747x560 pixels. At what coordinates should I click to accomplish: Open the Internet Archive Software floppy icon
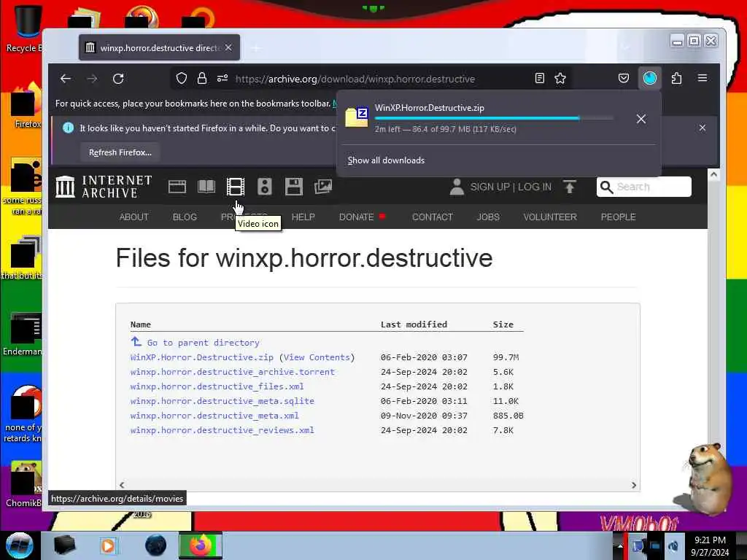[294, 187]
